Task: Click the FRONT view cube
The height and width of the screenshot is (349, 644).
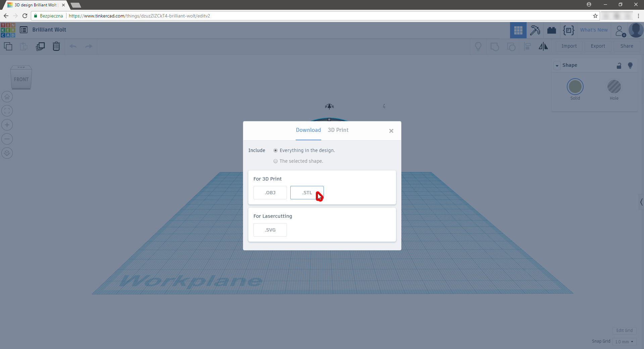Action: (21, 79)
